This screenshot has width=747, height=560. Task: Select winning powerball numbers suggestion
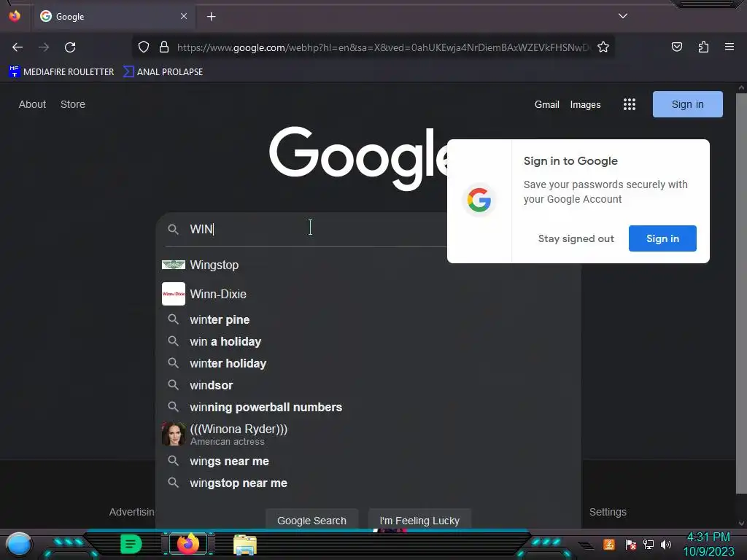[368, 407]
